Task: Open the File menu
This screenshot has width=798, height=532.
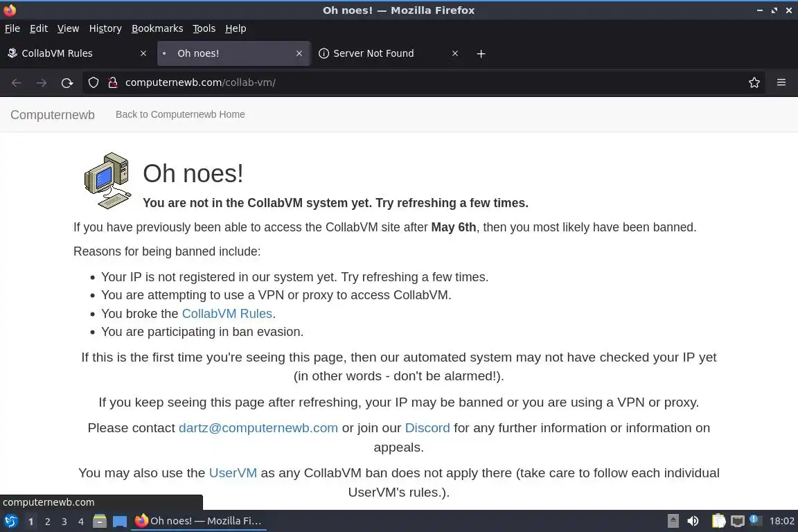Action: click(12, 28)
